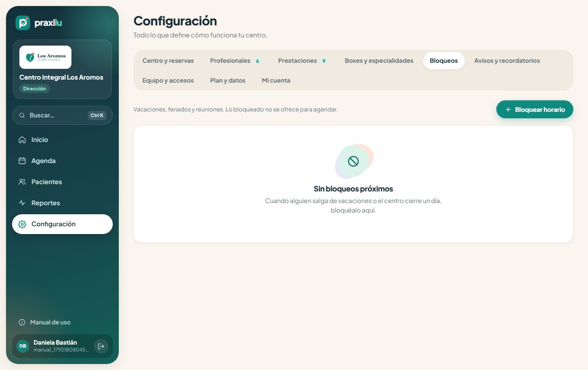This screenshot has width=588, height=370.
Task: Click the Bloquear horario button
Action: click(535, 109)
